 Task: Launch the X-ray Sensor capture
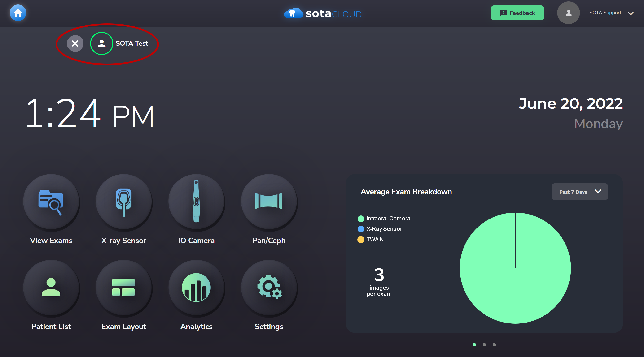pyautogui.click(x=124, y=201)
